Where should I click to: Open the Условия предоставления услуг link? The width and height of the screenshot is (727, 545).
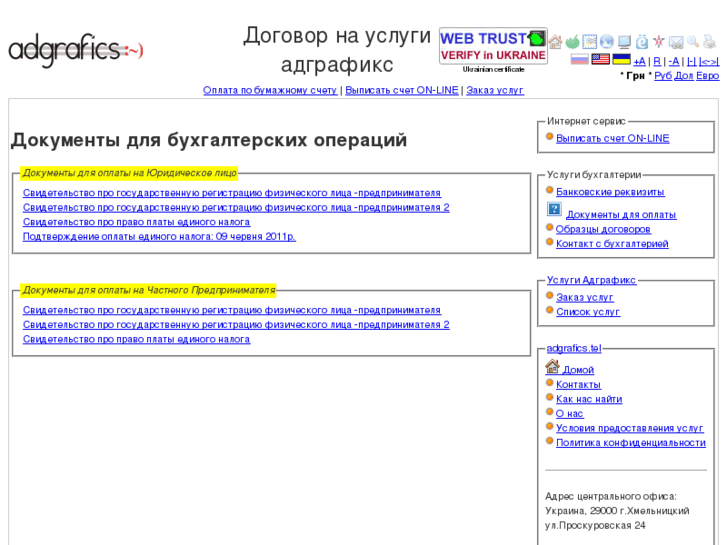[x=630, y=428]
